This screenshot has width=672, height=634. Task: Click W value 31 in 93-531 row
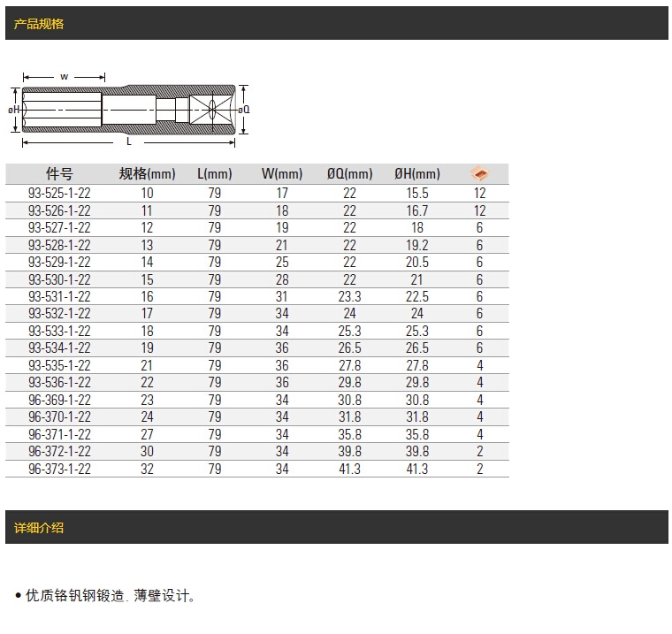[x=281, y=296]
